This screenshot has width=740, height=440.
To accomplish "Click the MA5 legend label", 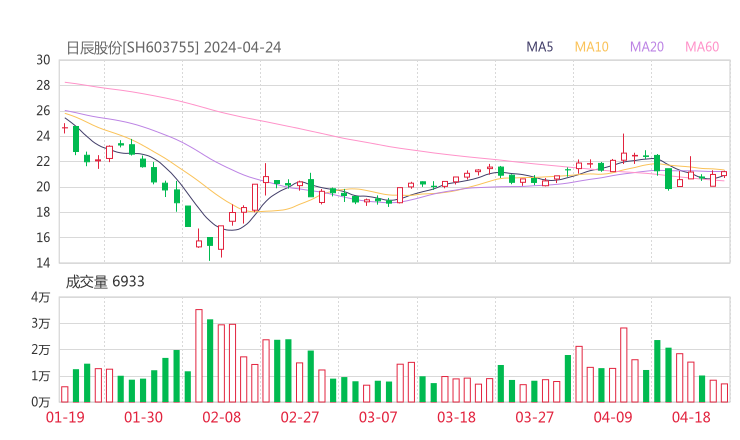I will pyautogui.click(x=539, y=47).
